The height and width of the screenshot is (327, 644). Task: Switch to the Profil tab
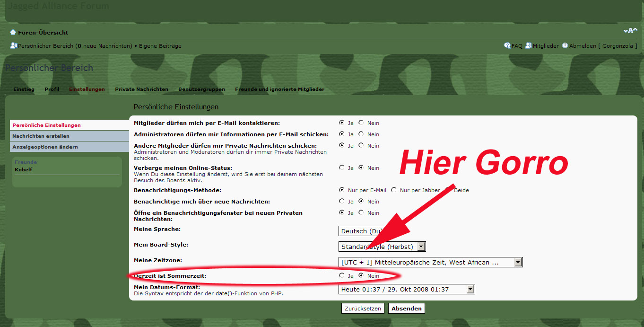52,89
